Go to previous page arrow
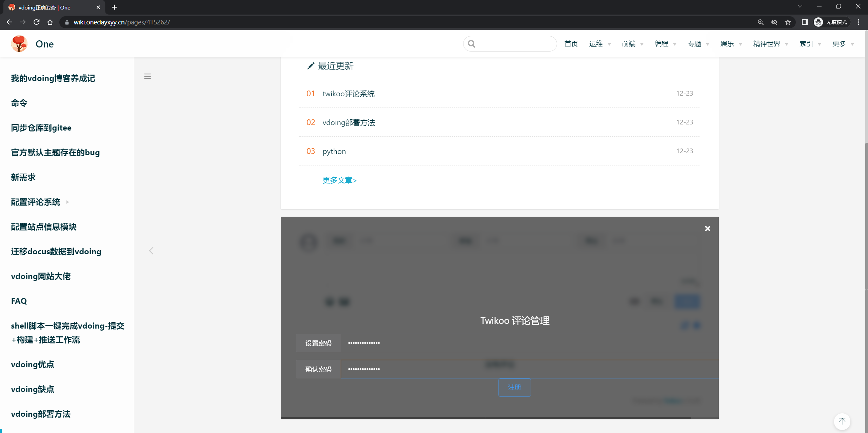This screenshot has height=433, width=868. pyautogui.click(x=151, y=251)
